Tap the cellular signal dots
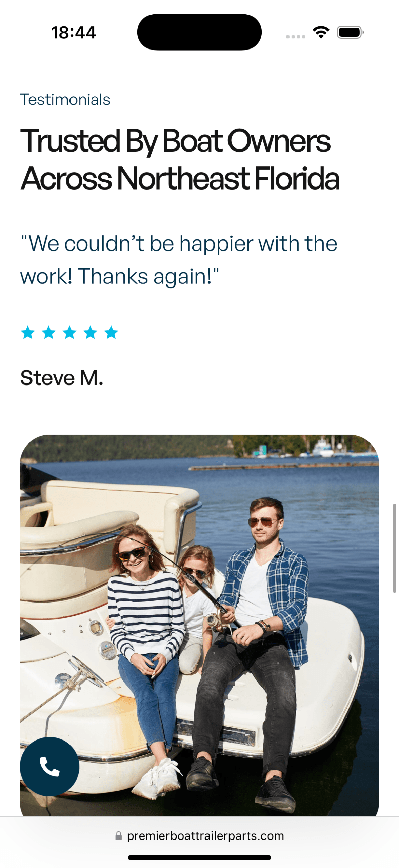The width and height of the screenshot is (399, 868). tap(295, 36)
